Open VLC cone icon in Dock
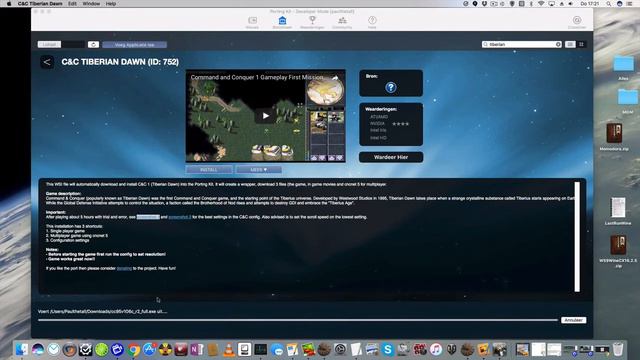The image size is (640, 360). click(x=229, y=349)
